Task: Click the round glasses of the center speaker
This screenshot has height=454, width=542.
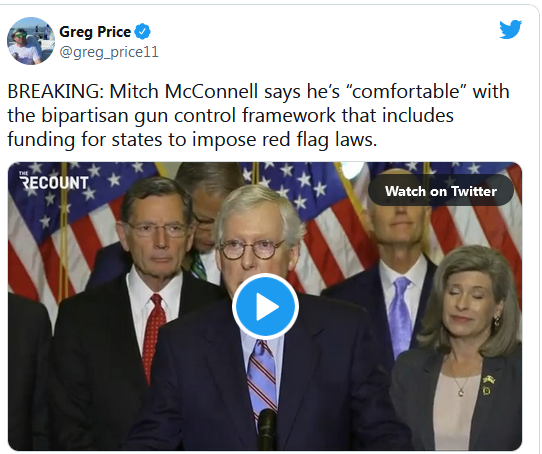Action: tap(253, 250)
